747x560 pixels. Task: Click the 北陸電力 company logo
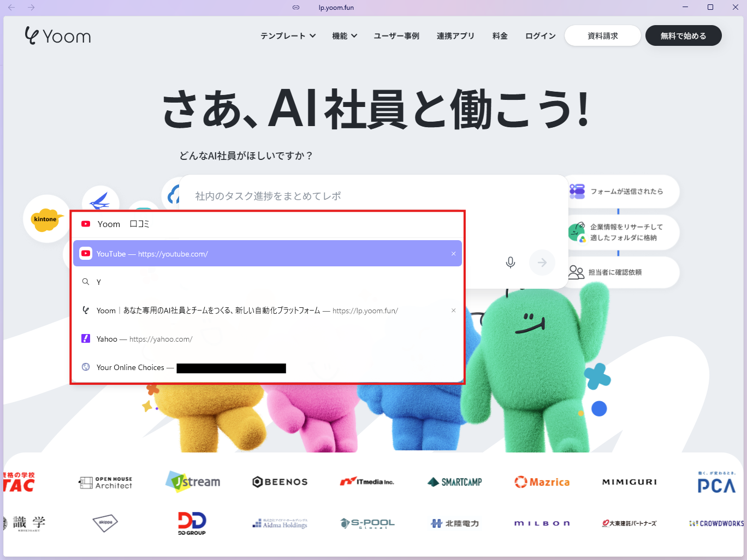tap(455, 523)
